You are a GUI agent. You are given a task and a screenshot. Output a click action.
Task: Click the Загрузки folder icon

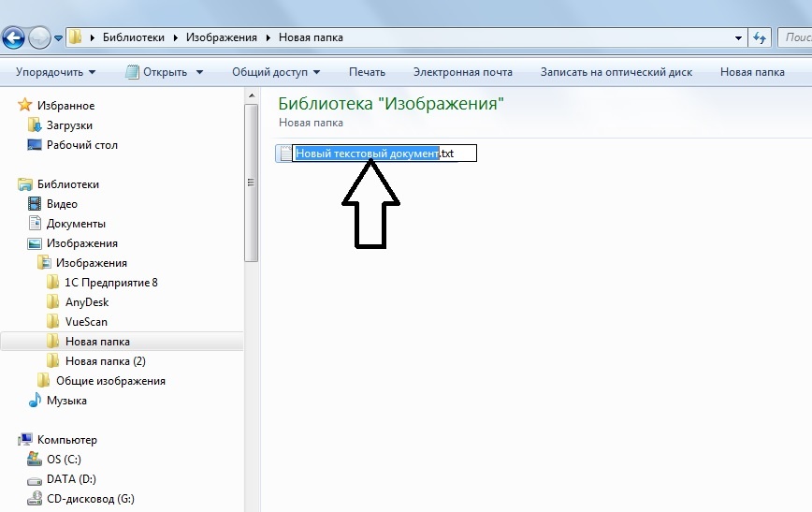tap(35, 124)
